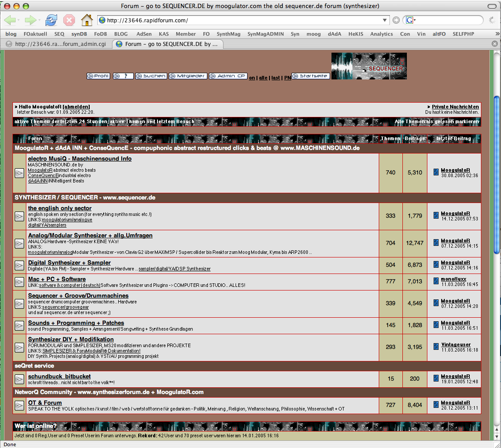Viewport: 501px width, 448px height.
Task: Expand the bookmarks toolbar overflow chevron
Action: pyautogui.click(x=497, y=33)
